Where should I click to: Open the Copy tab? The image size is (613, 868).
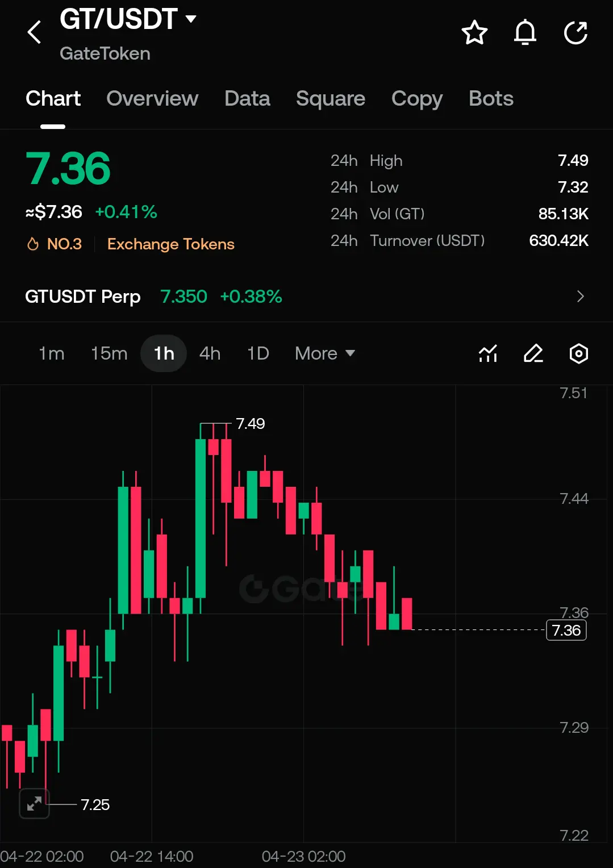click(x=417, y=99)
